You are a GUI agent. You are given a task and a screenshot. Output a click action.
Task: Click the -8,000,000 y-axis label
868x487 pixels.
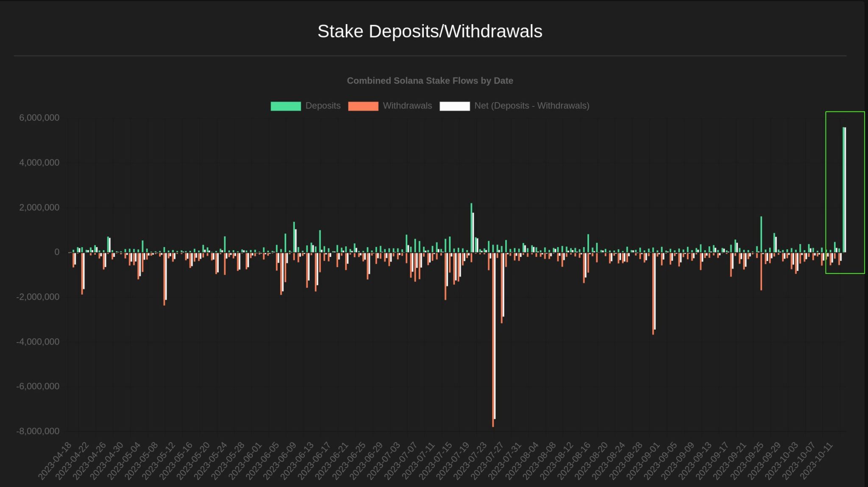click(x=38, y=431)
